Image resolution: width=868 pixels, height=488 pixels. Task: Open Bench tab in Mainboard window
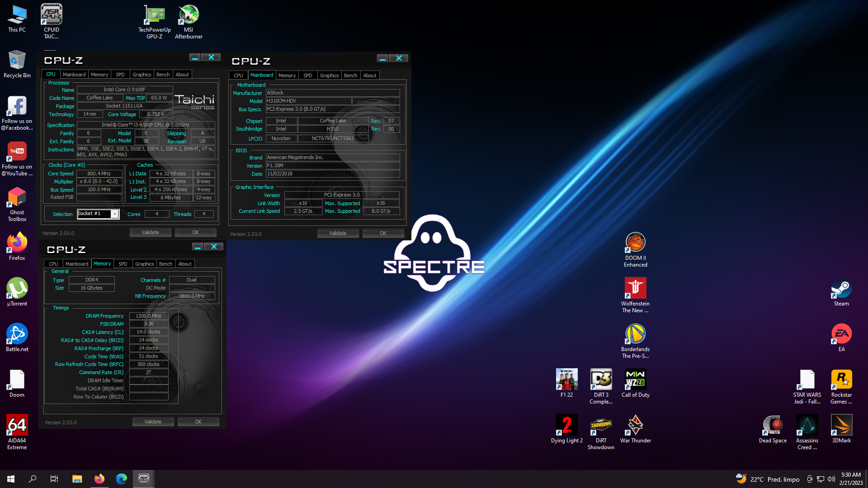(x=351, y=75)
